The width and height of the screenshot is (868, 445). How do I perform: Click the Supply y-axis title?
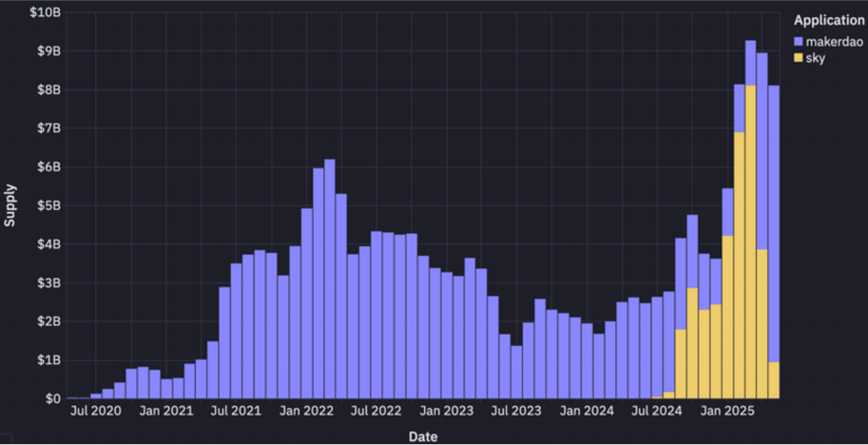coord(10,204)
